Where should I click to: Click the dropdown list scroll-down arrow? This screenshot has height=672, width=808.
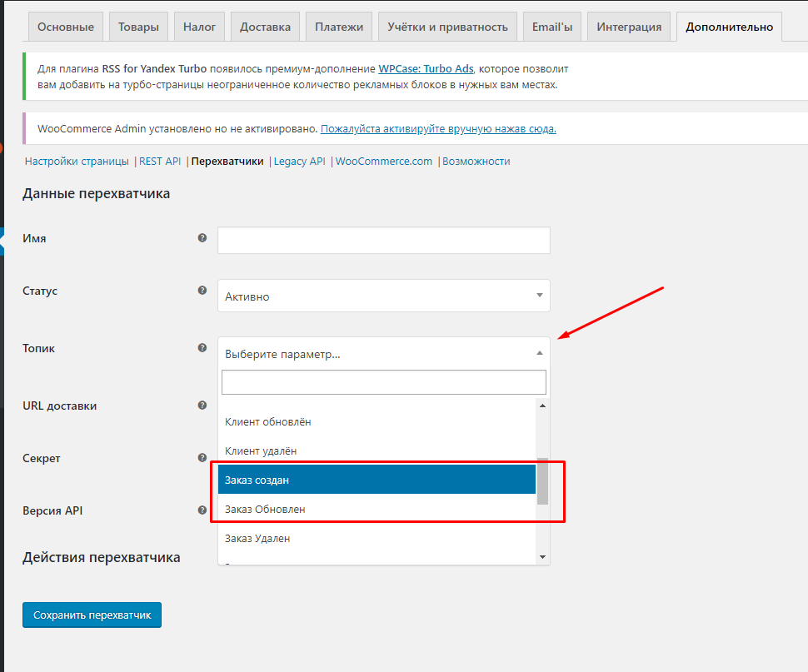(x=542, y=556)
